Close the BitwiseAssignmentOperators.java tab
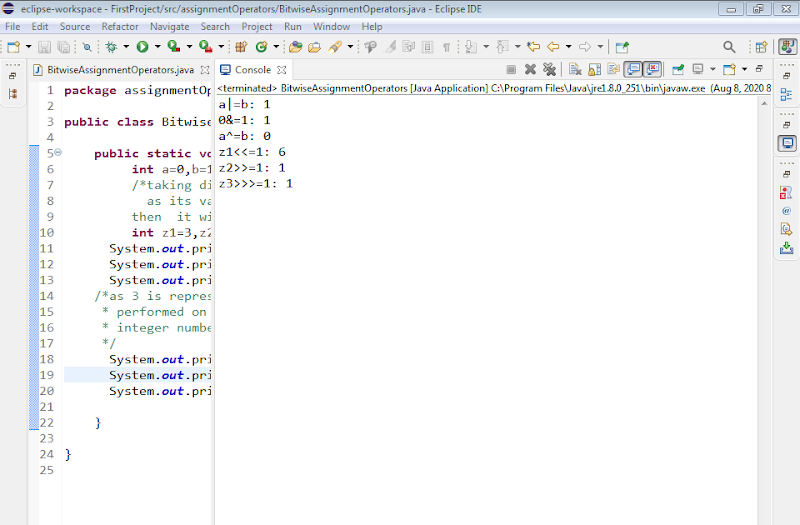Viewport: 800px width, 525px height. coord(205,70)
